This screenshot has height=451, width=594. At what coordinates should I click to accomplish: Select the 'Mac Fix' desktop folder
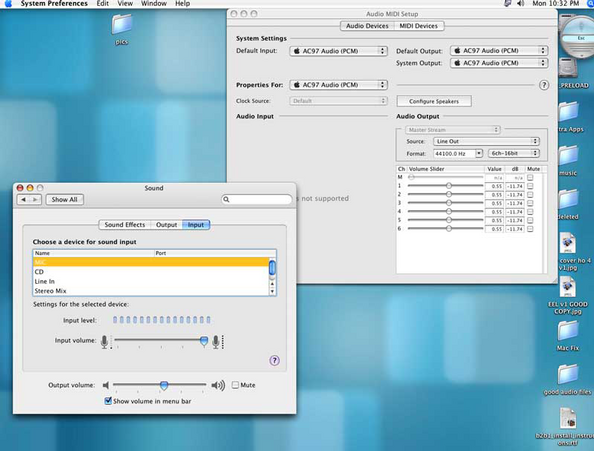[x=567, y=331]
